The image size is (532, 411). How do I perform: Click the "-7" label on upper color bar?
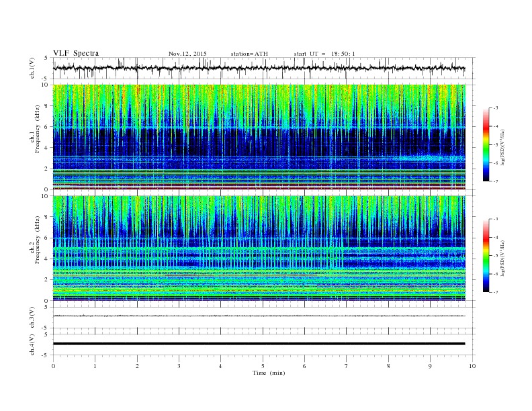pyautogui.click(x=496, y=181)
